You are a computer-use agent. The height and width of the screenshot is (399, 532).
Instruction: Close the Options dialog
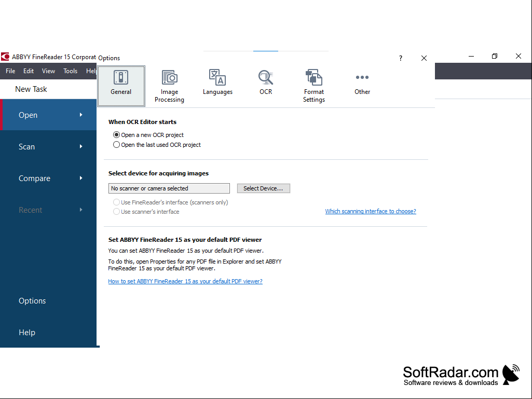424,58
